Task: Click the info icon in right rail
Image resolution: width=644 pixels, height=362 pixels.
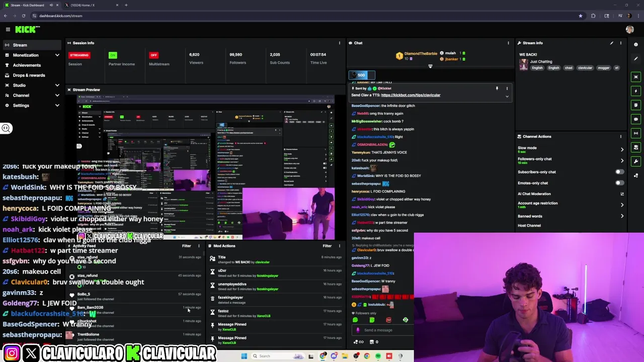Action: [x=636, y=45]
